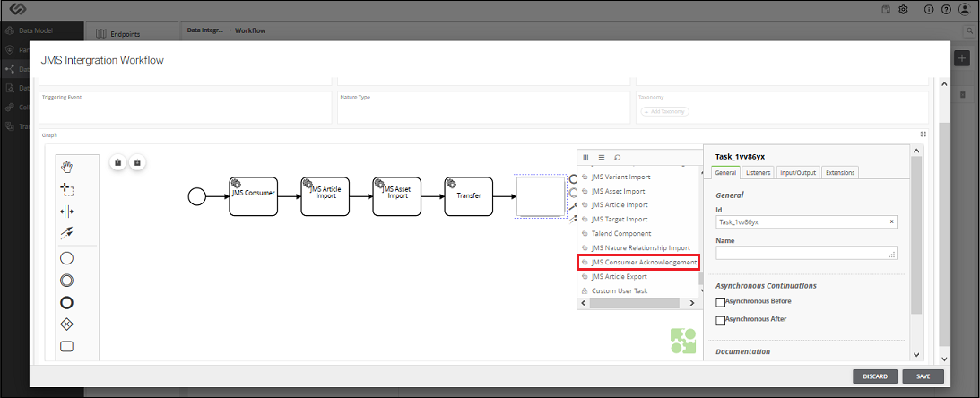Click the Name text field
The width and height of the screenshot is (980, 398).
pyautogui.click(x=806, y=253)
